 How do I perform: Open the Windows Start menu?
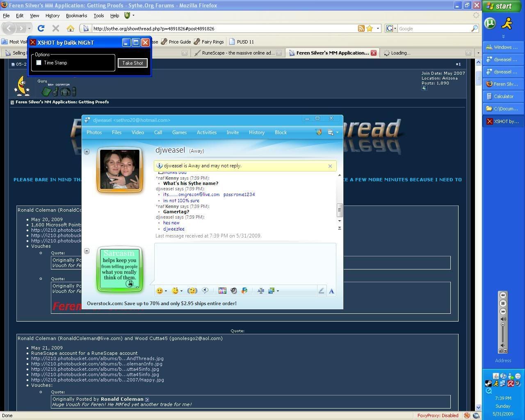[x=503, y=6]
